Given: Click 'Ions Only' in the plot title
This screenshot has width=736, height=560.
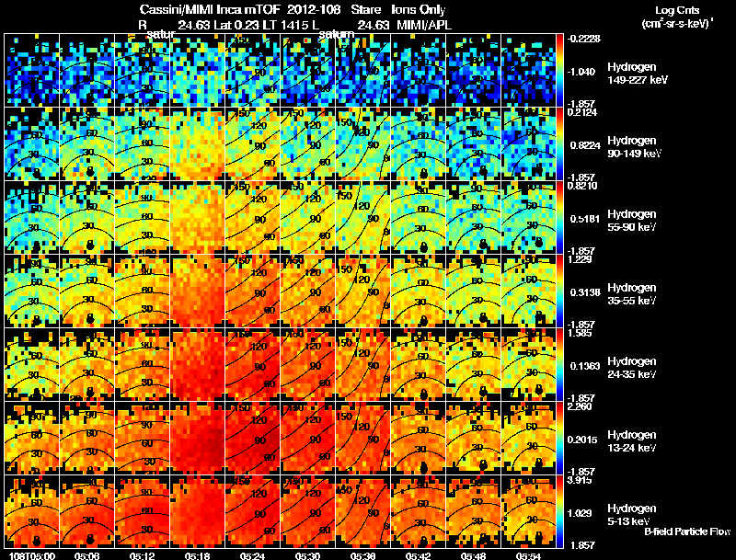Looking at the screenshot, I should [x=419, y=9].
